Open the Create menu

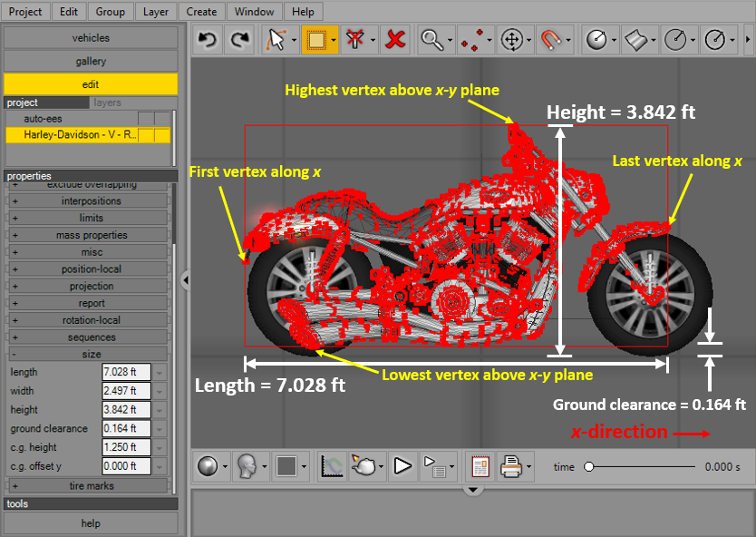point(201,12)
